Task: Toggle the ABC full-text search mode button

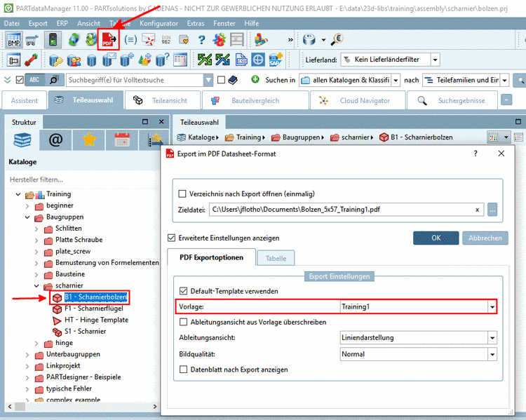Action: click(x=34, y=80)
